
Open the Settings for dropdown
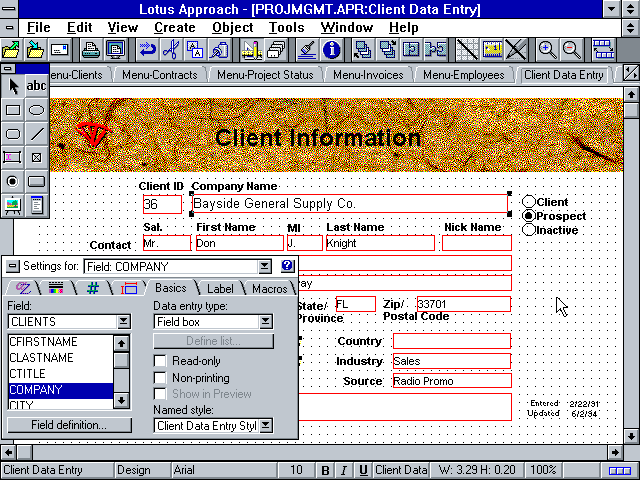click(265, 267)
